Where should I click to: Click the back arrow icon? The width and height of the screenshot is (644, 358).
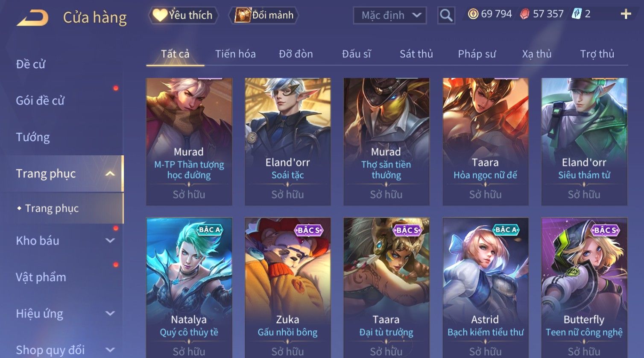tap(33, 17)
